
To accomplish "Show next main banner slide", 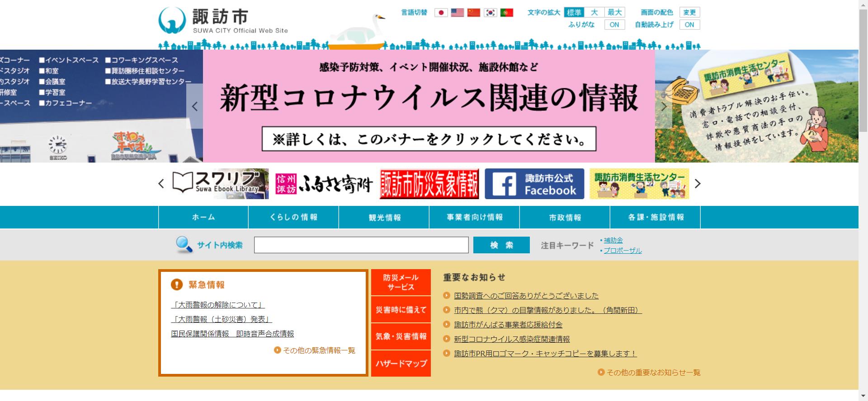I will point(664,107).
